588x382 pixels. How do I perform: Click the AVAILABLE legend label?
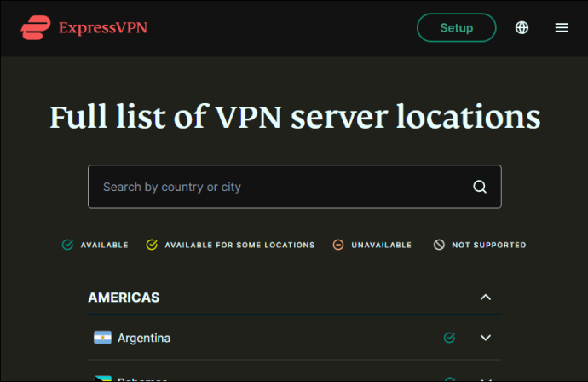point(105,245)
